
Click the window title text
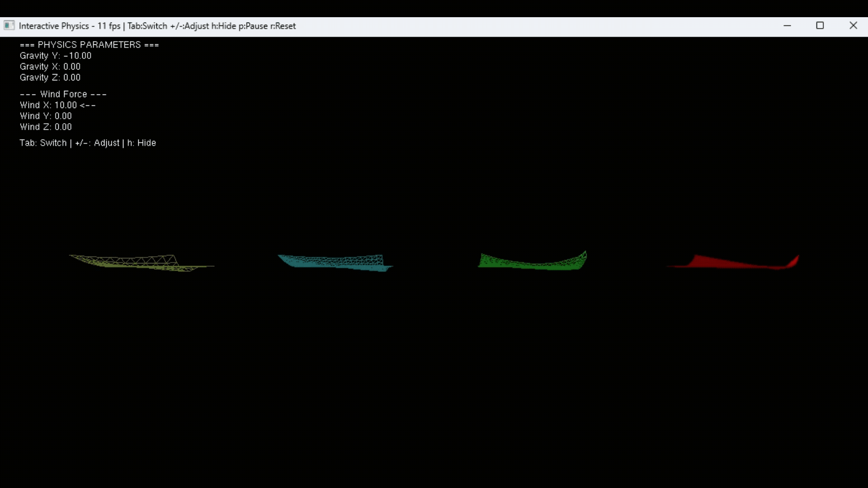(157, 26)
